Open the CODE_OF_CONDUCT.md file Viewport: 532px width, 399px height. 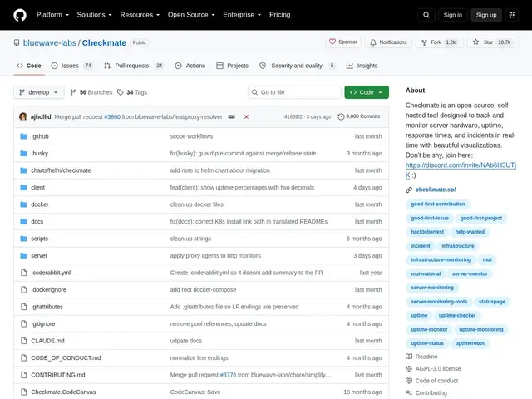click(x=66, y=357)
